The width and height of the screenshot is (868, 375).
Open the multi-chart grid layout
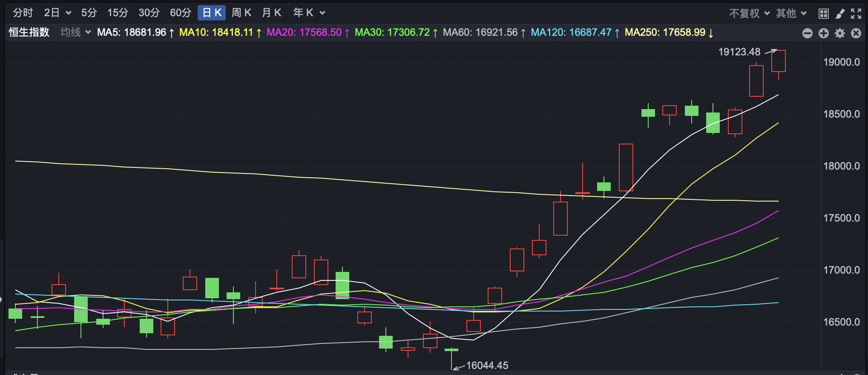point(824,14)
